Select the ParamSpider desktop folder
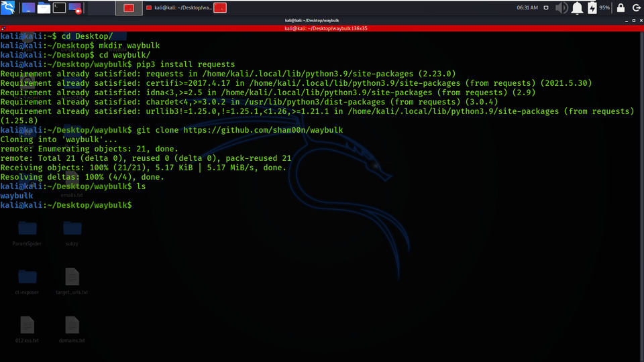 (x=27, y=233)
